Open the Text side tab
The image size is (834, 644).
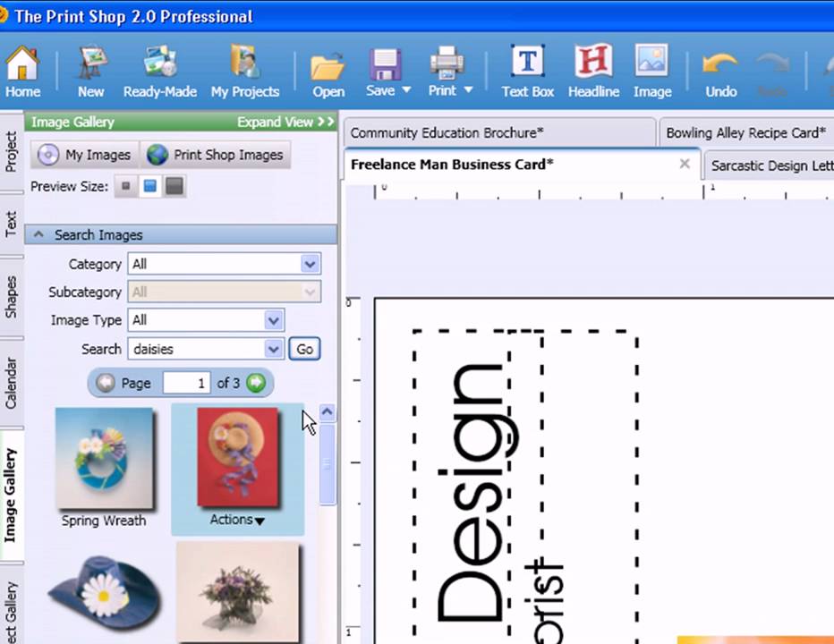pos(11,225)
